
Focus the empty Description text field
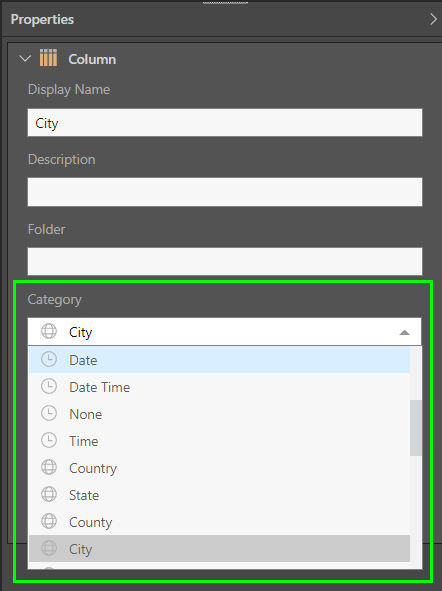click(x=225, y=192)
